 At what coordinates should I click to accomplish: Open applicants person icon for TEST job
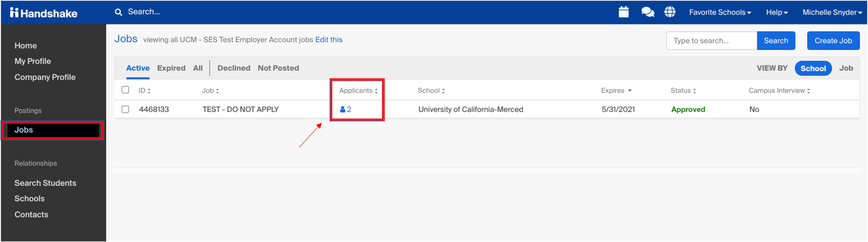coord(343,110)
